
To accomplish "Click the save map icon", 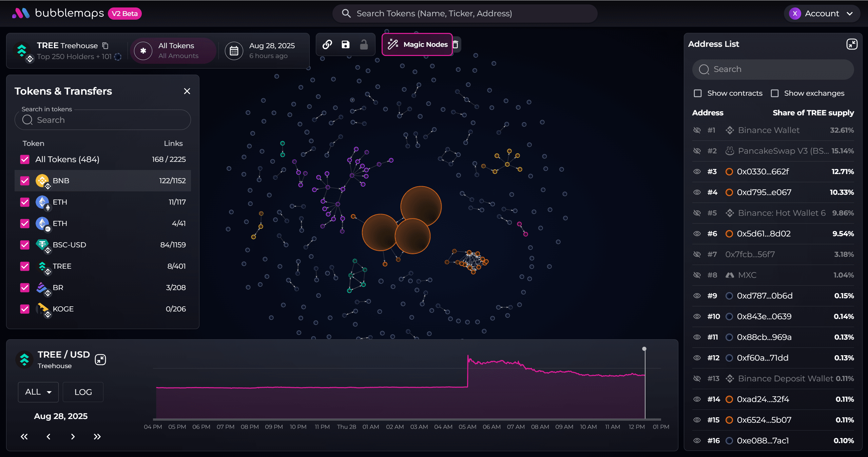I will [x=345, y=44].
